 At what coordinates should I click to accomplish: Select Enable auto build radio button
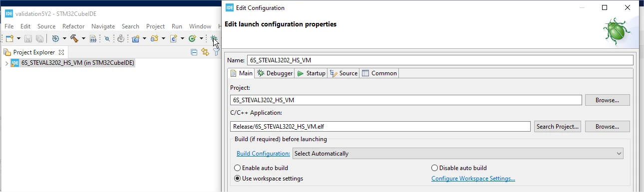pos(261,168)
